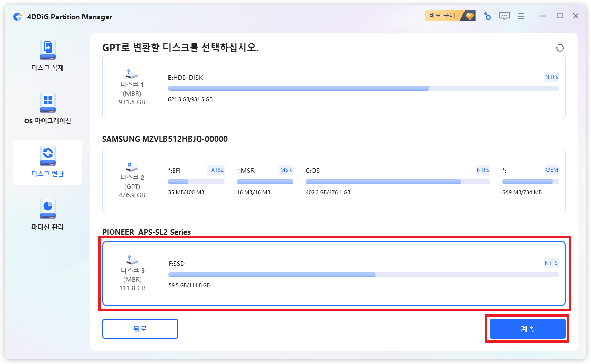This screenshot has width=591, height=364.
Task: Click the GPT로 변환할 디스크를 선택하십시오 heading
Action: 180,48
